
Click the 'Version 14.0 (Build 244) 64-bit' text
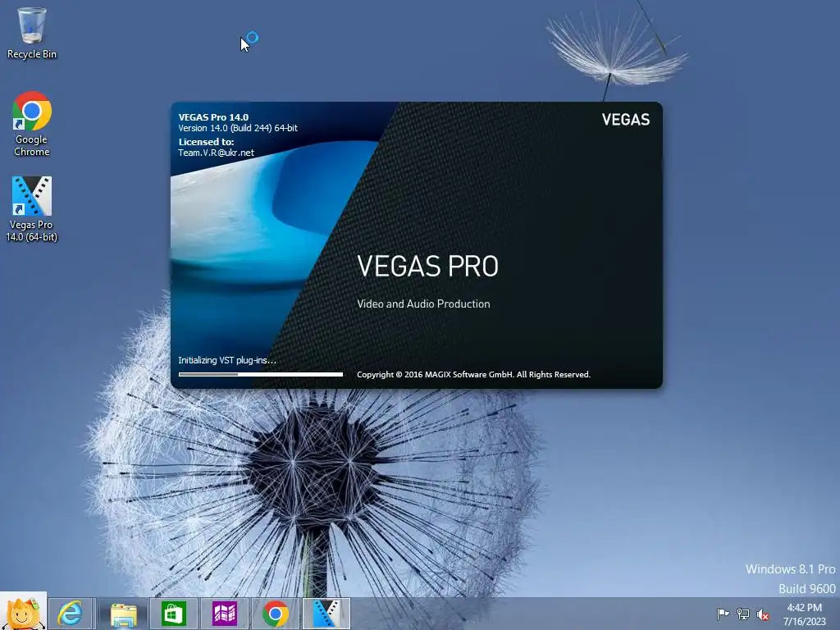click(x=238, y=128)
